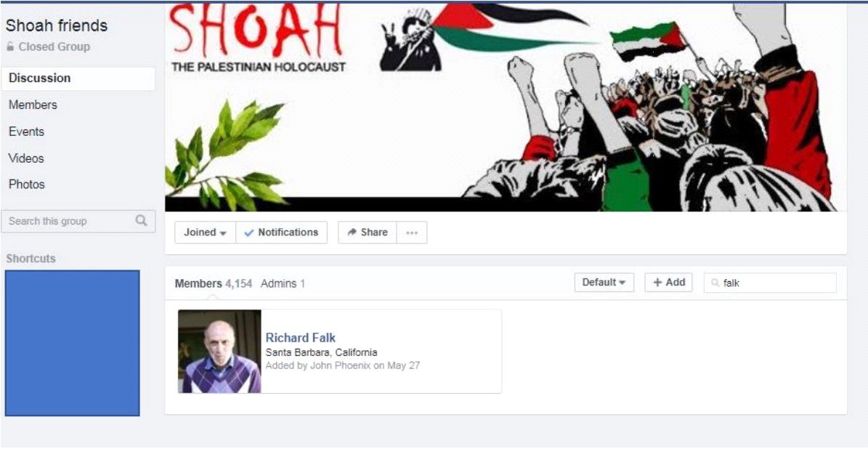Open the three-dots more options button
Screen dimensions: 868x449
(411, 232)
